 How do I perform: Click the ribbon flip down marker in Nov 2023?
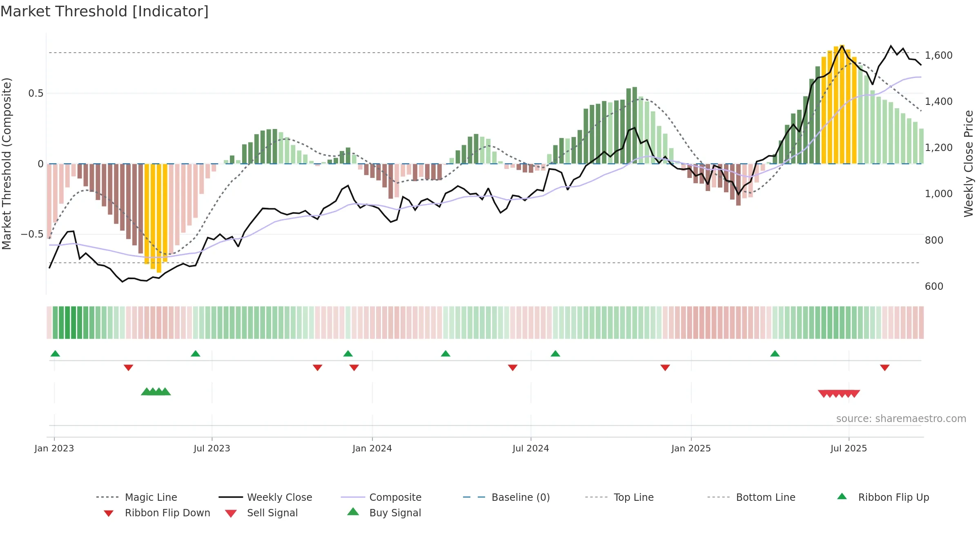tap(318, 368)
